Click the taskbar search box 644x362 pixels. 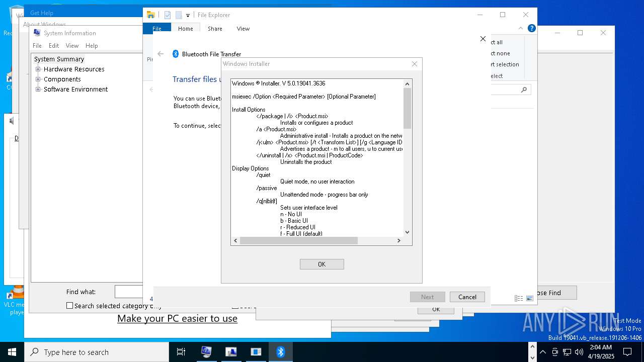(97, 352)
